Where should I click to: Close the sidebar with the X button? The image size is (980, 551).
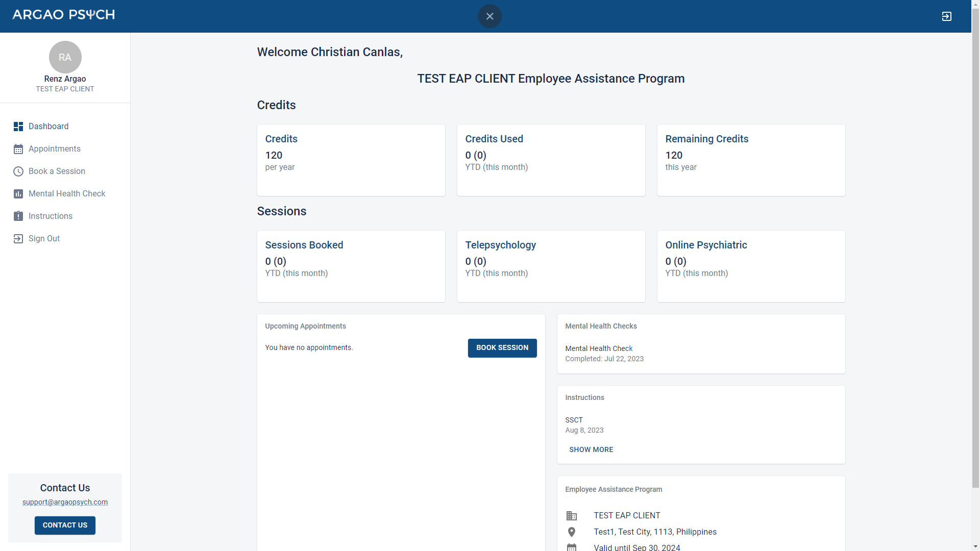point(489,16)
